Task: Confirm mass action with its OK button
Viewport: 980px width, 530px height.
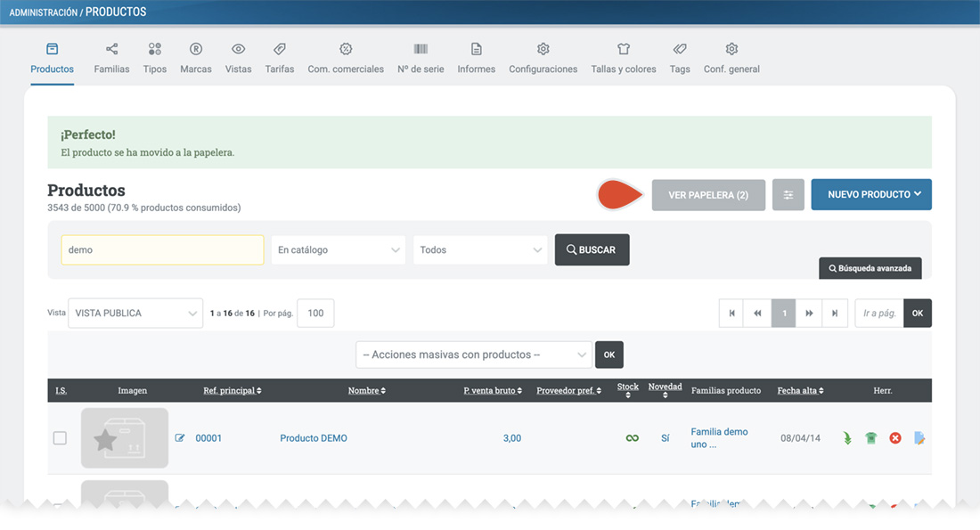Action: click(x=609, y=355)
